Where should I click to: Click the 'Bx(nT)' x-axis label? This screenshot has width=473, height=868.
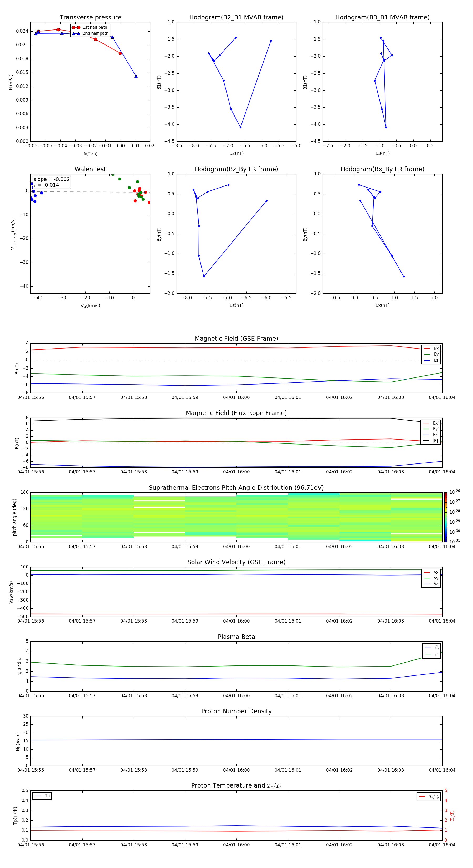point(382,305)
